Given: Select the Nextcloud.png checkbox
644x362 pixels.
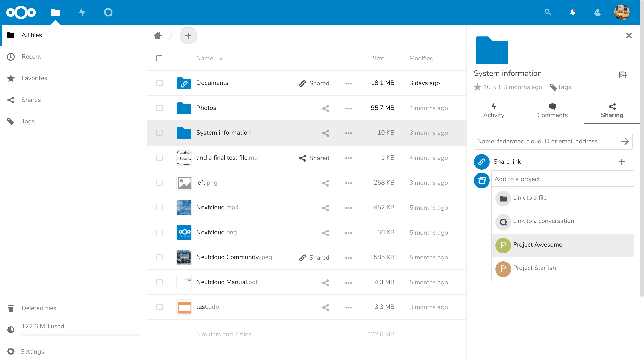Looking at the screenshot, I should (x=159, y=232).
